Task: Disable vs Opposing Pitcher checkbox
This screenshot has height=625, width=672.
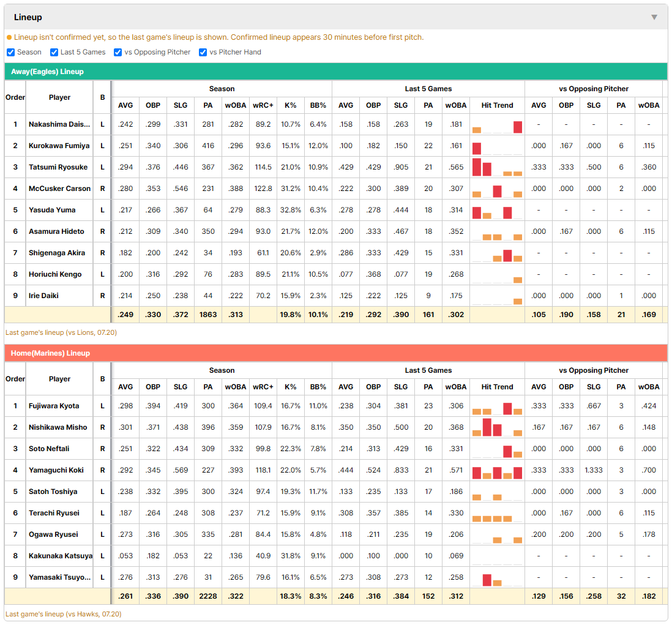Action: [x=118, y=52]
